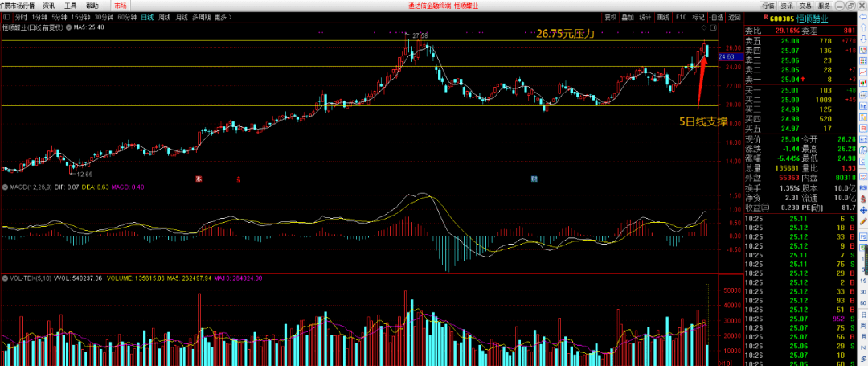Image resolution: width=868 pixels, height=366 pixels.
Task: Toggle 叠加 overlay in chart toolbar
Action: click(628, 16)
